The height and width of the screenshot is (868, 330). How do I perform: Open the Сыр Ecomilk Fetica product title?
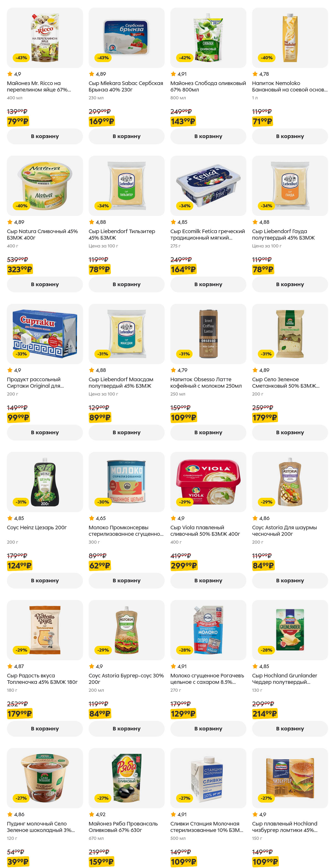point(207,235)
